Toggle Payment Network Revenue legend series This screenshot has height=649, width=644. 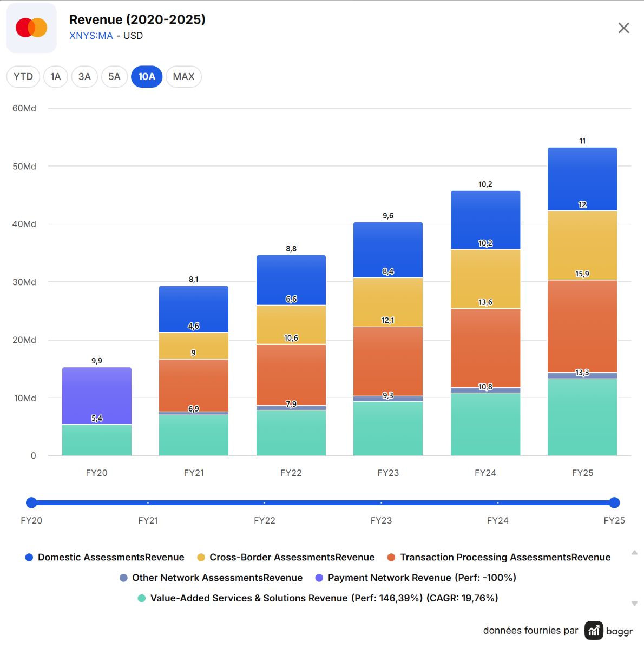point(416,578)
